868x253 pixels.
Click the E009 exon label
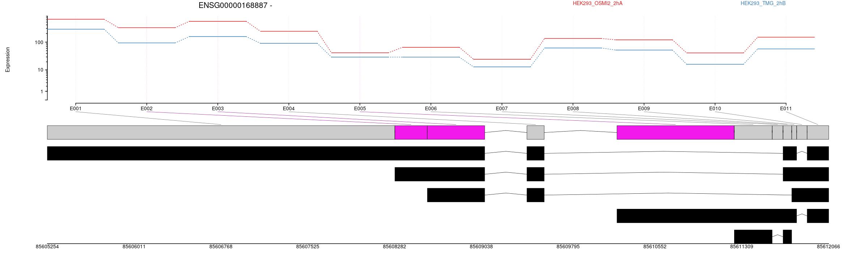click(x=644, y=108)
